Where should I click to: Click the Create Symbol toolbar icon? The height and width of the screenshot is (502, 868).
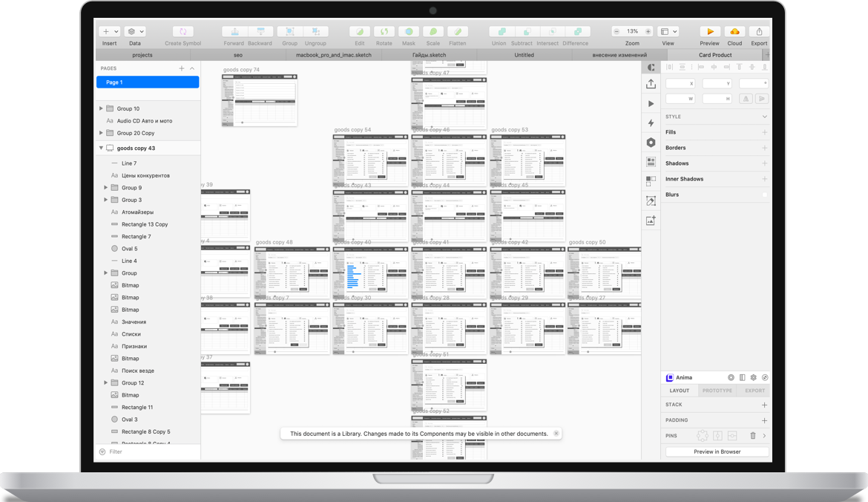(183, 32)
